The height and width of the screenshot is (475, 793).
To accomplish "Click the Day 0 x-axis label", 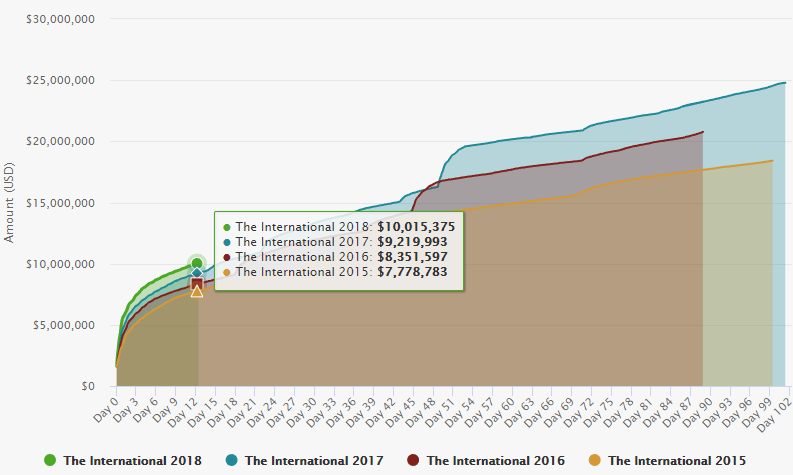I will coord(104,405).
